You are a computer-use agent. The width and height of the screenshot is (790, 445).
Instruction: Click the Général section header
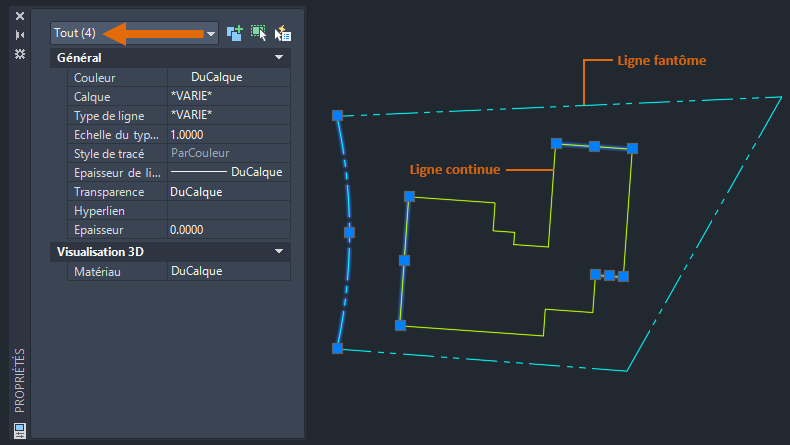[x=170, y=57]
